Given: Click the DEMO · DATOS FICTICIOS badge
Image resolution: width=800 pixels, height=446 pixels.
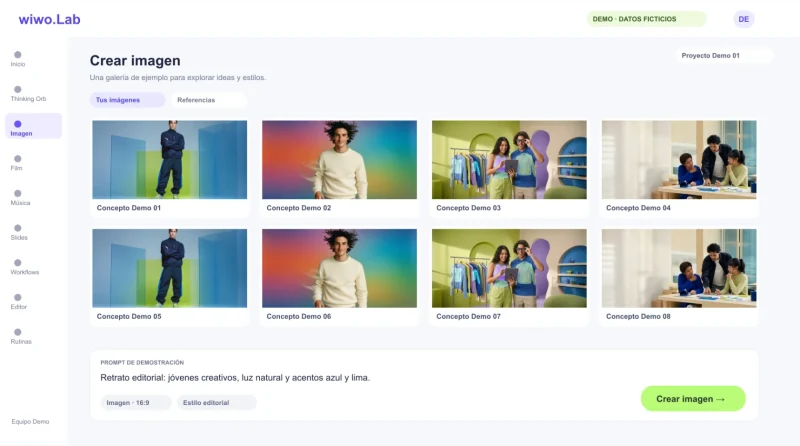Looking at the screenshot, I should point(646,19).
